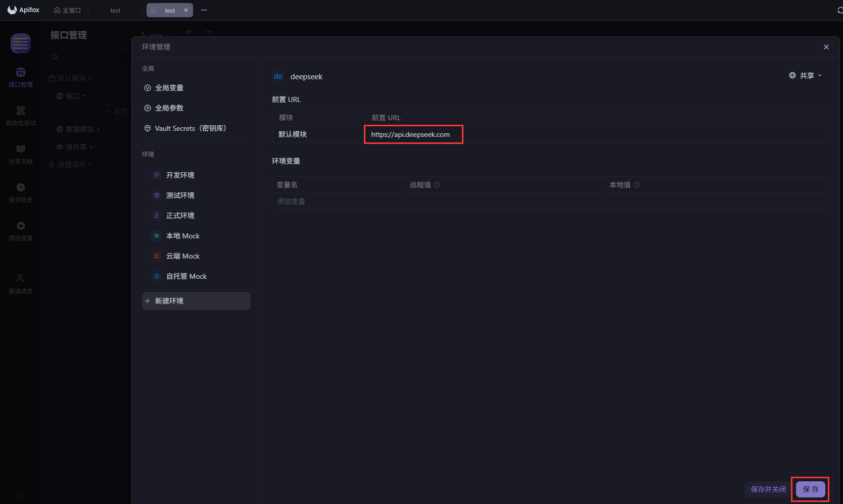Select 云端 Mock environment
Image resolution: width=843 pixels, height=504 pixels.
(x=196, y=256)
